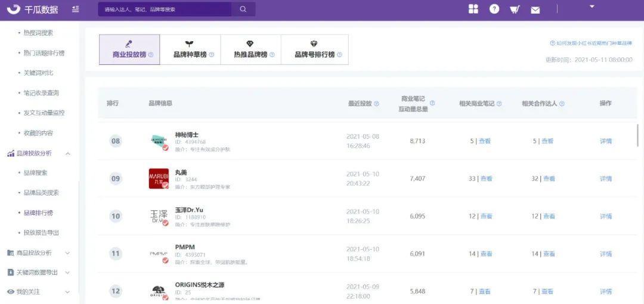
Task: Switch to the 品牌种草榜 tab
Action: [x=190, y=49]
